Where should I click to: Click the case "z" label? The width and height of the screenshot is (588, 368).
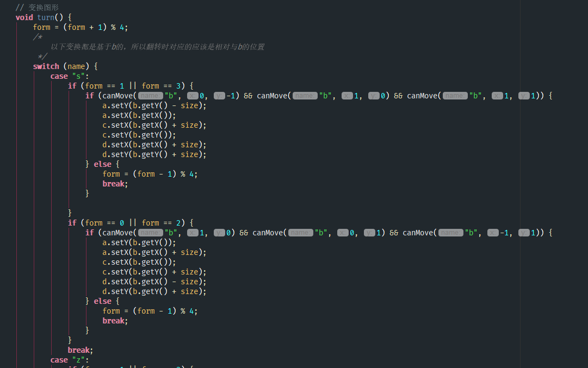70,360
